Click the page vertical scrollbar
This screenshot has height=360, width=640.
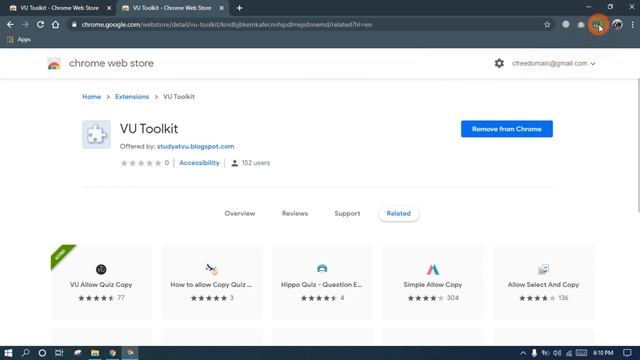point(638,146)
